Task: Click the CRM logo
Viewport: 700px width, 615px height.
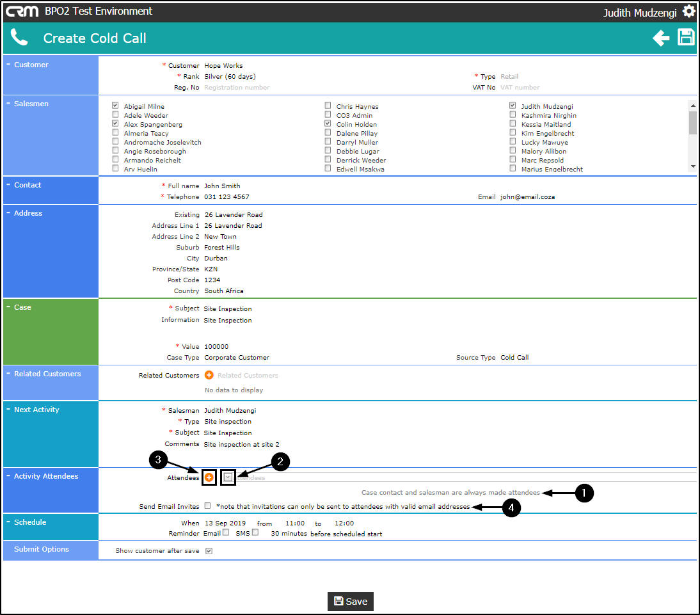Action: [x=22, y=11]
